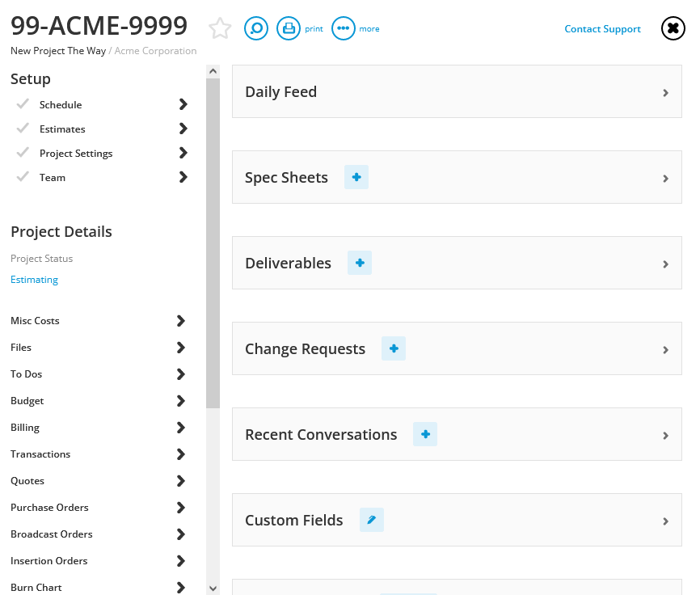Expand the Deliverables panel chevron
The height and width of the screenshot is (595, 700).
665,264
